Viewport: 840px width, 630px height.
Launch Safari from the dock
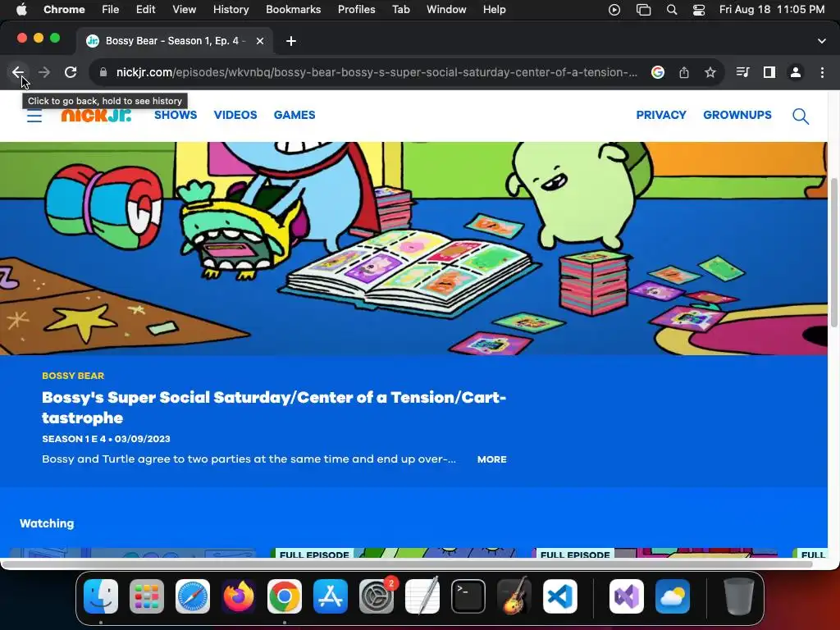coord(193,596)
